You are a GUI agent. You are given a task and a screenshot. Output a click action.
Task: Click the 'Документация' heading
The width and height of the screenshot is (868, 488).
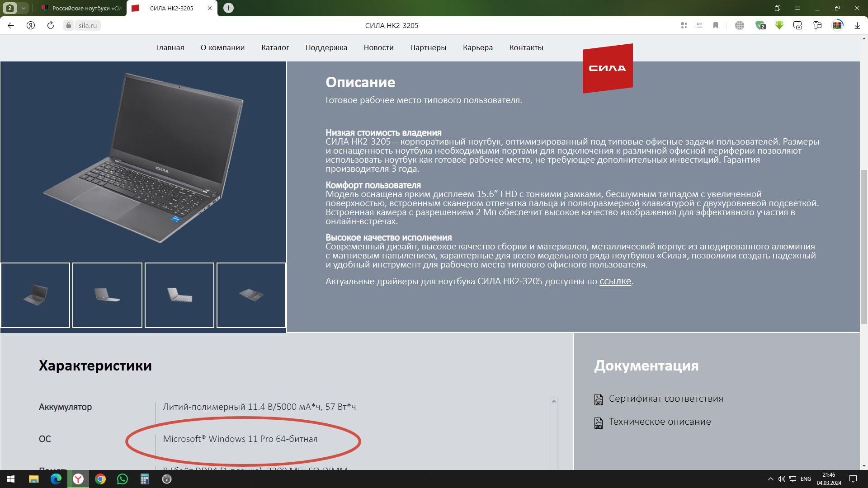tap(646, 366)
